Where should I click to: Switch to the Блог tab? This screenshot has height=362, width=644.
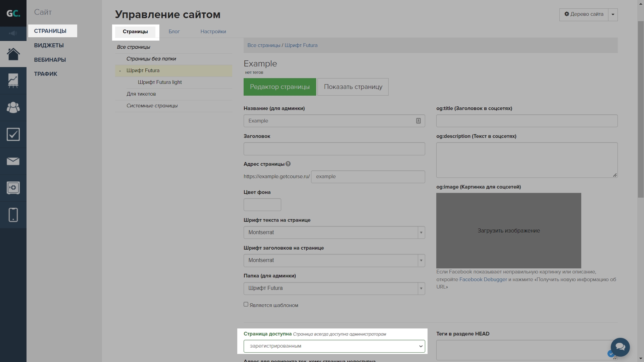174,32
